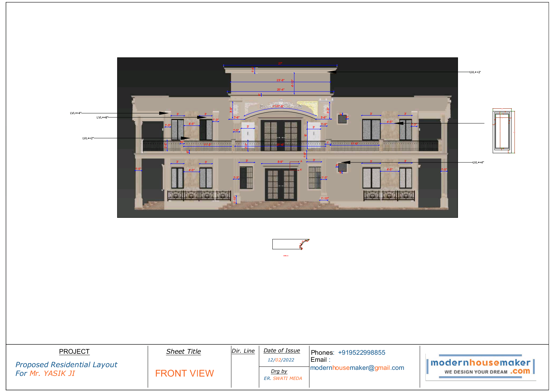Click the 8-9" door width dimension

click(x=280, y=162)
